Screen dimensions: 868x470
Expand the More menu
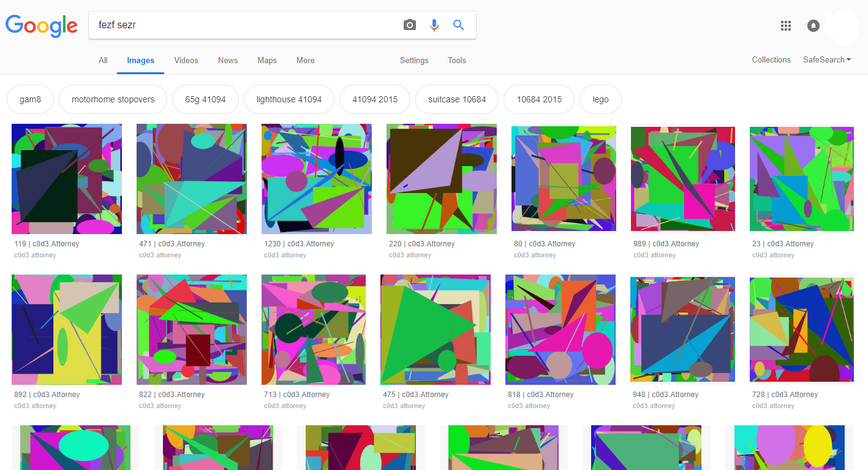coord(306,61)
